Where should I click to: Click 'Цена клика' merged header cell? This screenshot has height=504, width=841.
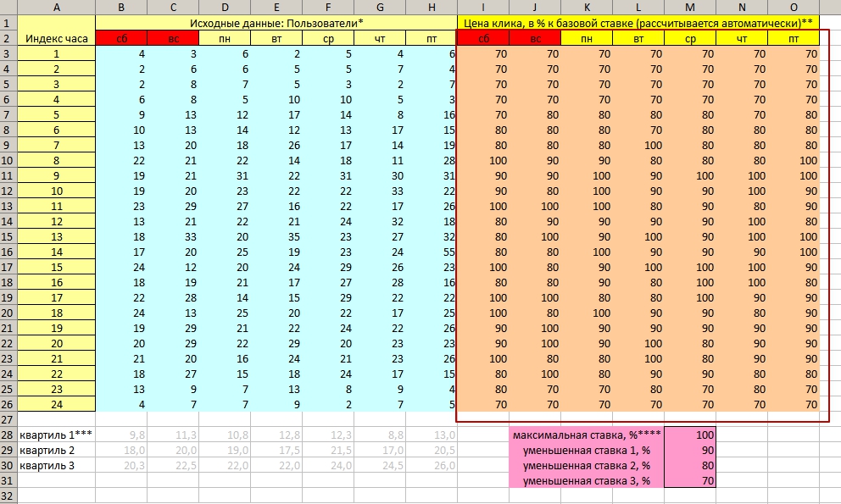(x=638, y=22)
